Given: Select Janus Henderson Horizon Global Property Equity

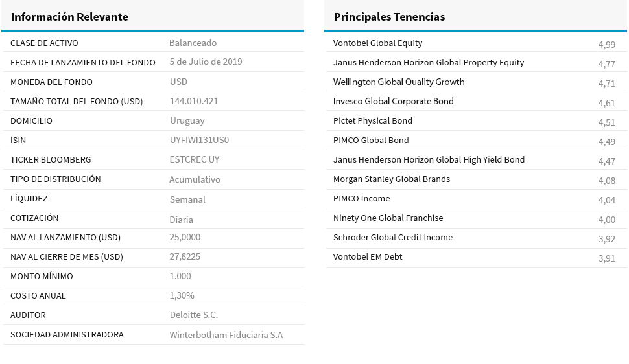Looking at the screenshot, I should point(428,63).
